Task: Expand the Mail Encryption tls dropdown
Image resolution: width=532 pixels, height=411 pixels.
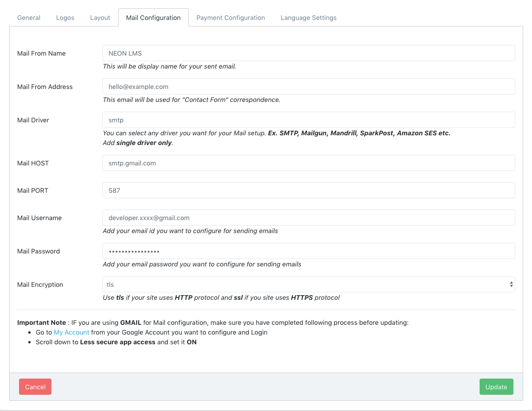Action: [308, 285]
